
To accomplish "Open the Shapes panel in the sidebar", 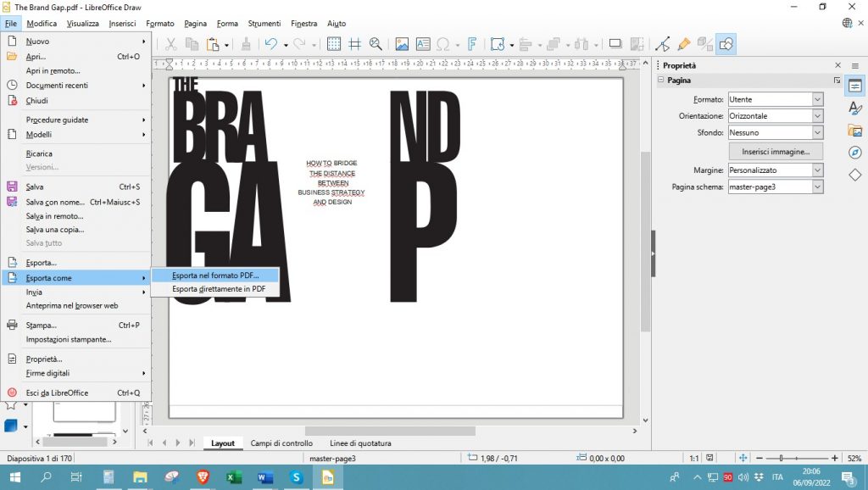I will pos(855,176).
